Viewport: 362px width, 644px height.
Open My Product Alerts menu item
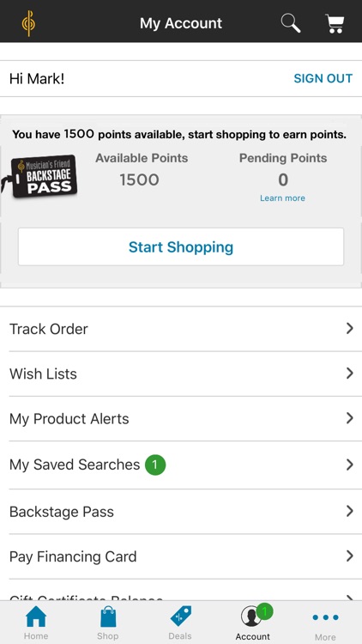click(181, 419)
